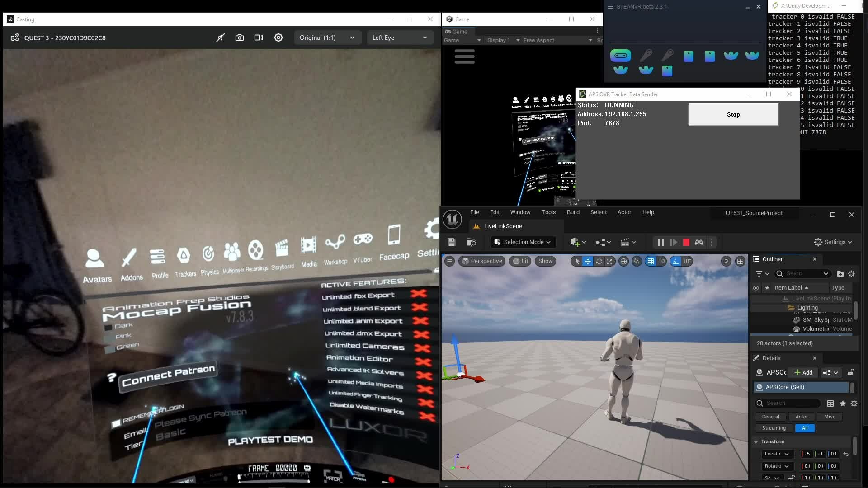The image size is (868, 488).
Task: Select the rotate gizmo tool in viewport
Action: [x=599, y=261]
